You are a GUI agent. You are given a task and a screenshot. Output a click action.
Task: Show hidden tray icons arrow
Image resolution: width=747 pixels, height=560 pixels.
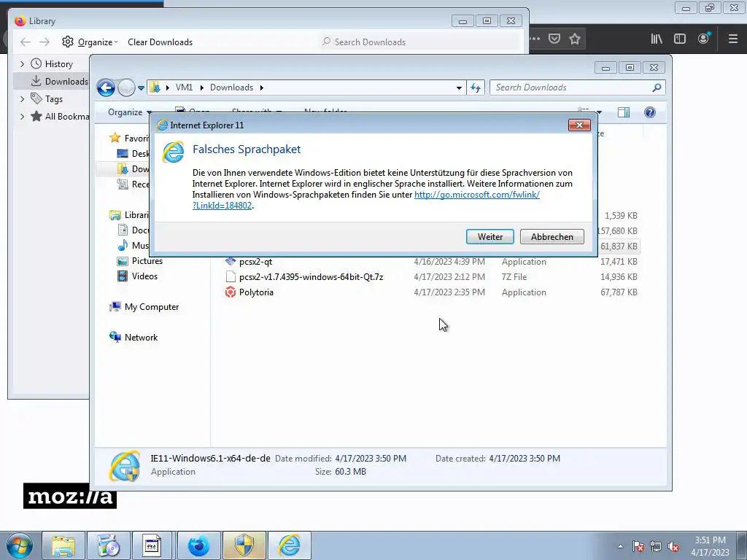click(x=620, y=547)
